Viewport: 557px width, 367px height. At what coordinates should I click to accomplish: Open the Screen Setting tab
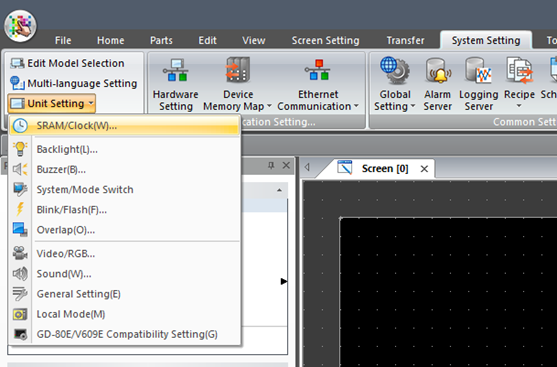click(x=325, y=41)
